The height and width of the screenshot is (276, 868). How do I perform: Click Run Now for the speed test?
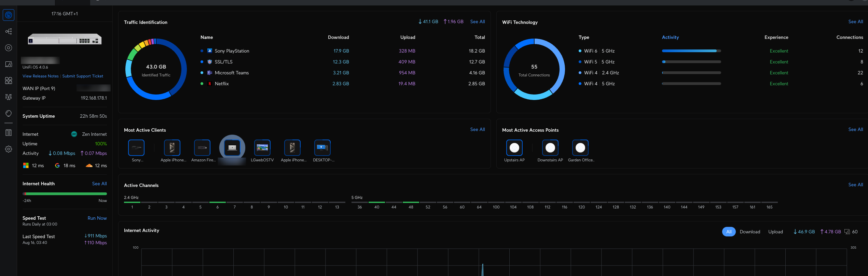pyautogui.click(x=97, y=218)
